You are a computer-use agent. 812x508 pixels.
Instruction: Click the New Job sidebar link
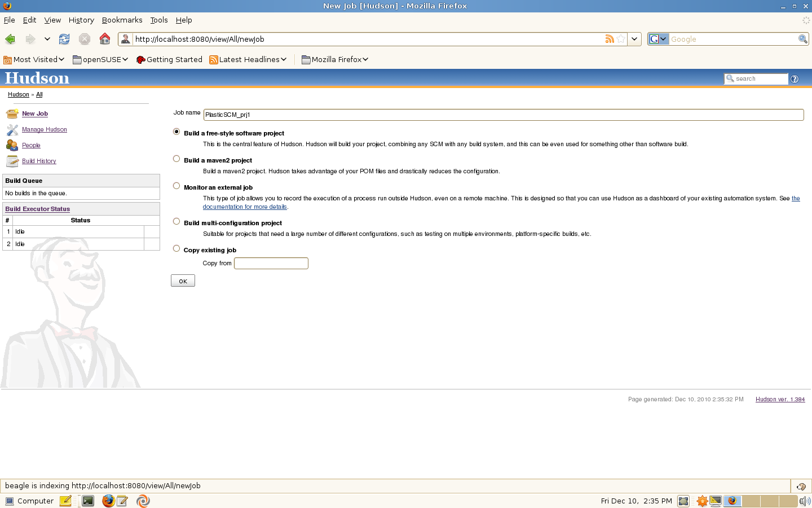[35, 113]
